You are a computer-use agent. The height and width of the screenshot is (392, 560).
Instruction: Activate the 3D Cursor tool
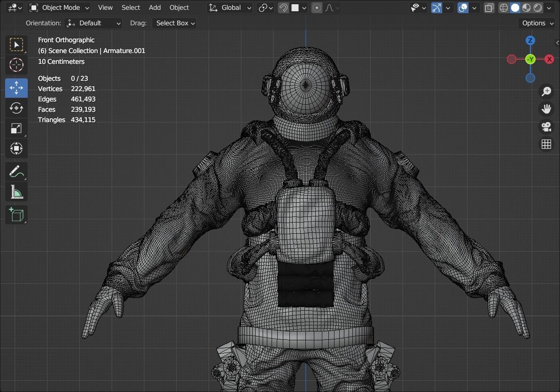coord(16,65)
